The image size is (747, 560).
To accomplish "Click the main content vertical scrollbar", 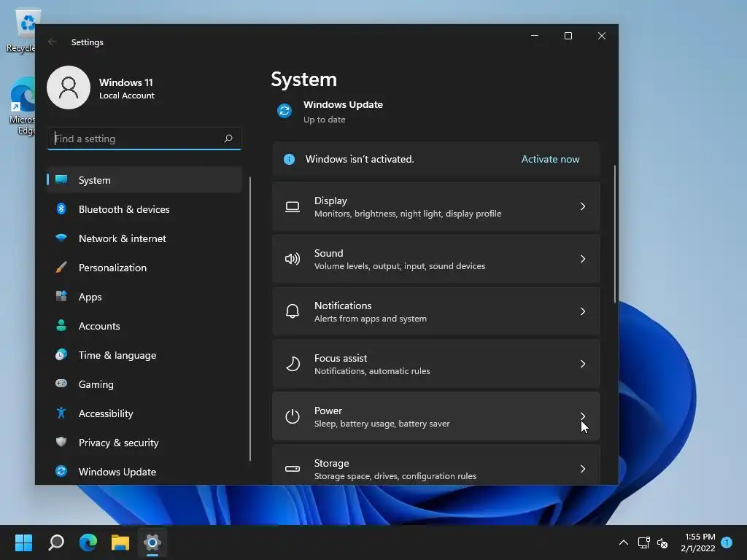I will tap(614, 234).
